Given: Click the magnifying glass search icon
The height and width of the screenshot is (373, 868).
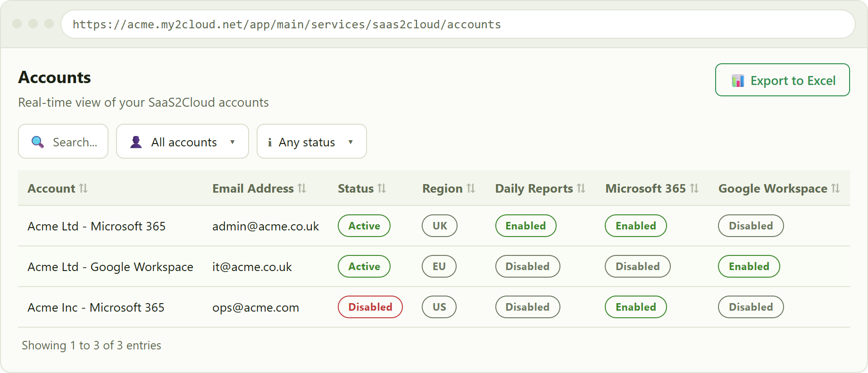Looking at the screenshot, I should click(x=38, y=142).
